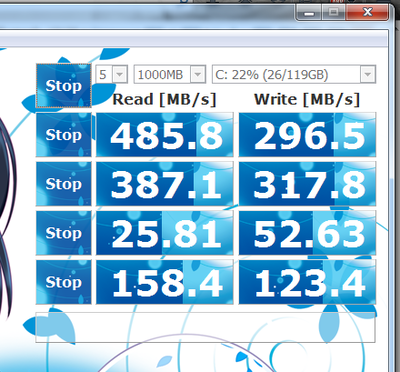Click the topmost Stop button beside the count dropdown
400x372 pixels.
[x=63, y=86]
